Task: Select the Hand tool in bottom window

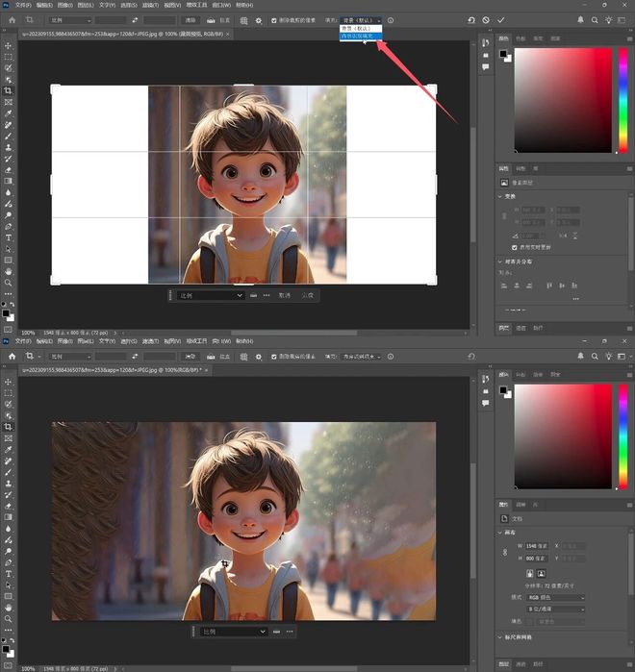Action: (x=8, y=608)
